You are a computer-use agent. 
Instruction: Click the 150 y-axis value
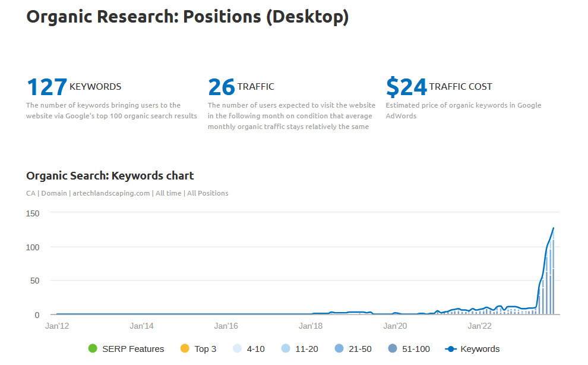(33, 213)
